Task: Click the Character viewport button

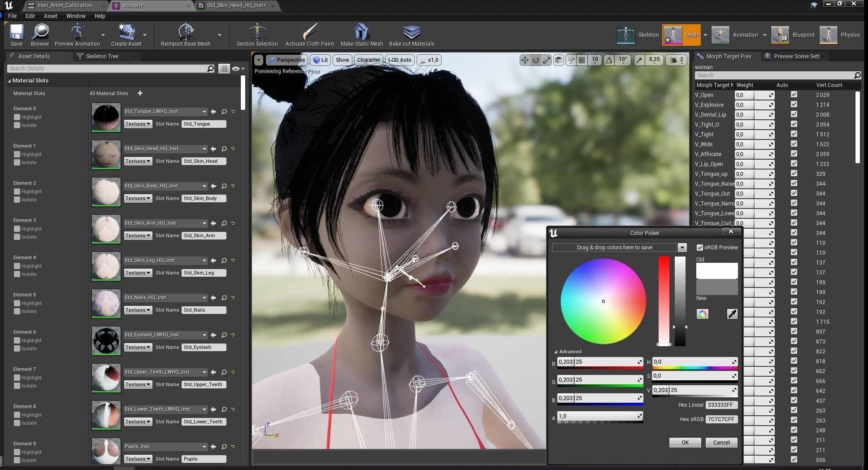Action: tap(369, 60)
